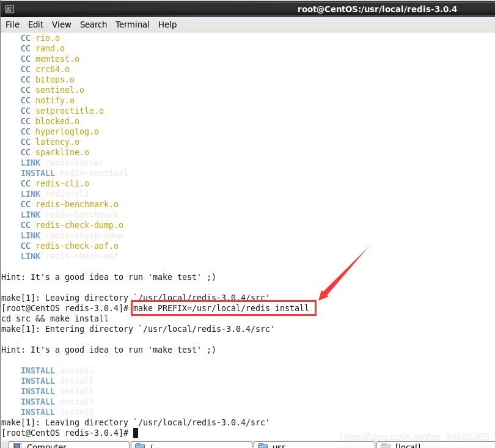Open the Terminal menu
The image size is (495, 448).
(132, 24)
